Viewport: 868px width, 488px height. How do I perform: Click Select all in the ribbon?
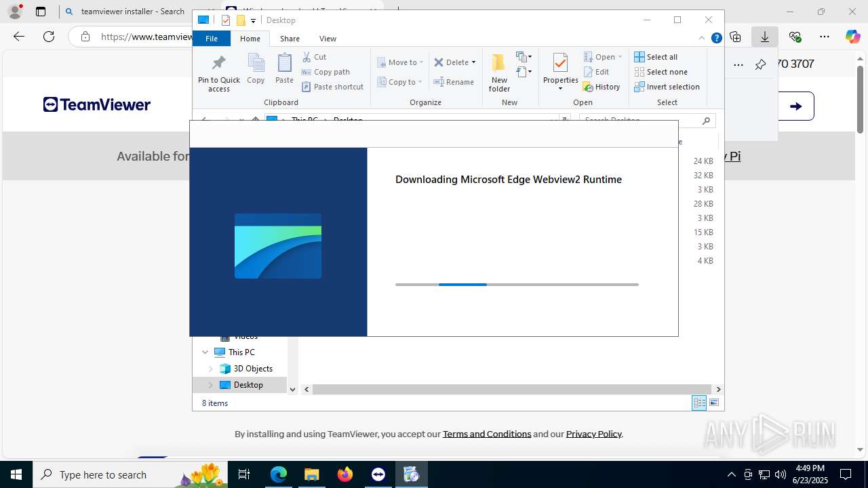[x=656, y=57]
